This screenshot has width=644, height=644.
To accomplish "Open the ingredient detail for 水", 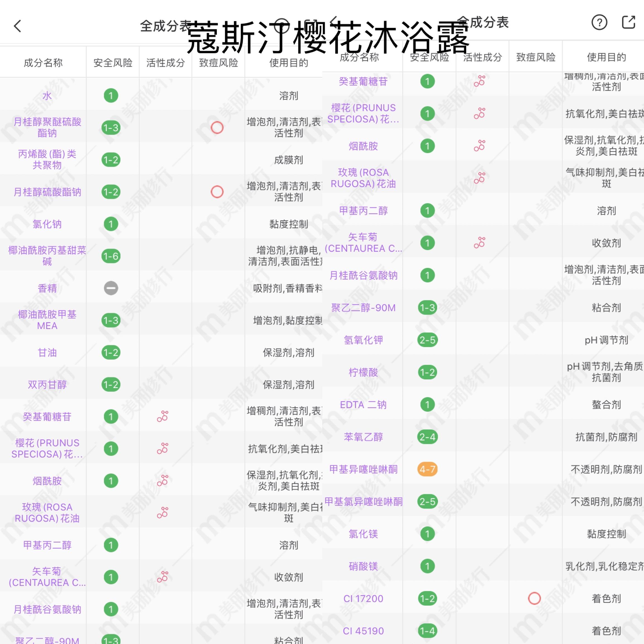I will click(x=46, y=96).
